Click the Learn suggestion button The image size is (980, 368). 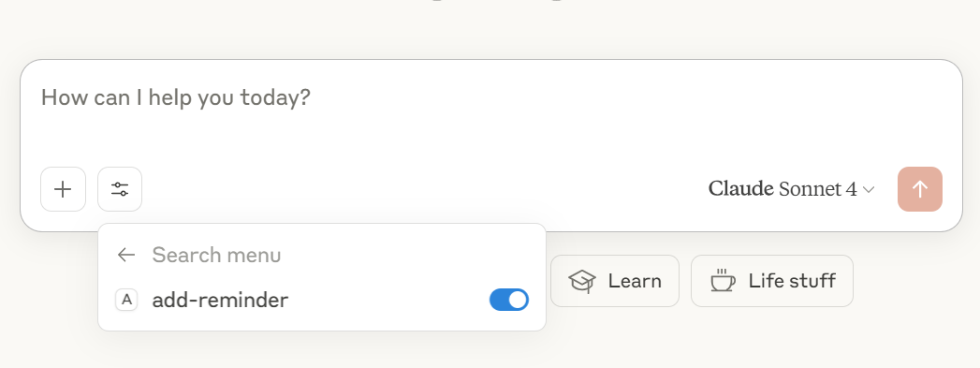[x=614, y=281]
